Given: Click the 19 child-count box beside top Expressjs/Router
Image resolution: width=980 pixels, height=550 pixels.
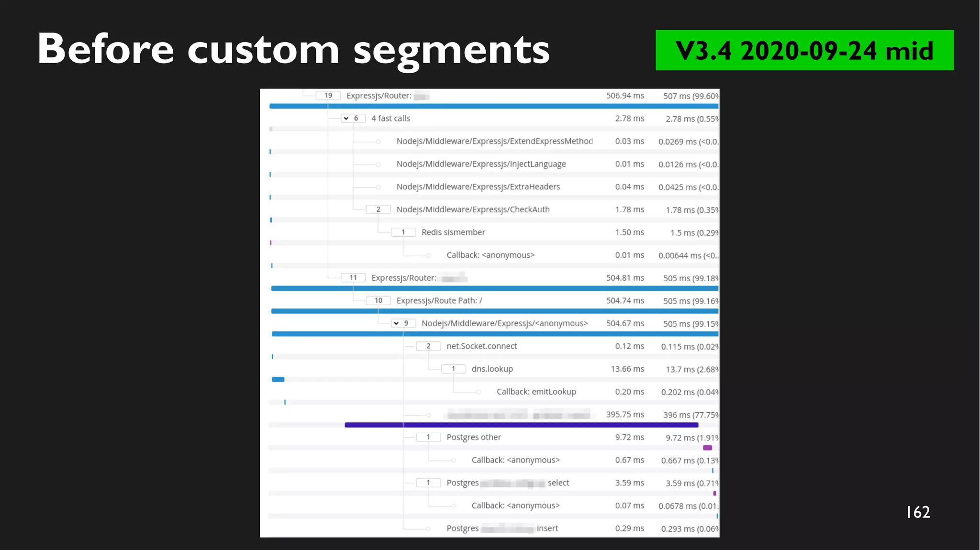Looking at the screenshot, I should click(x=328, y=96).
